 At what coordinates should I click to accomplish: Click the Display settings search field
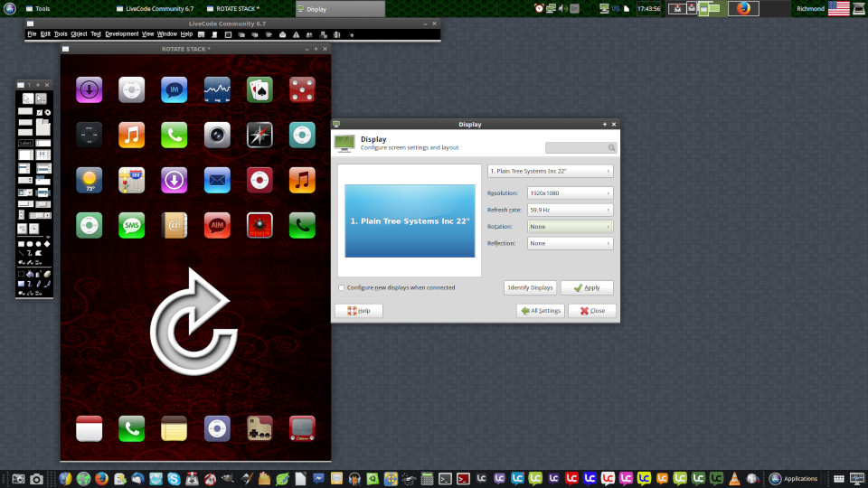pos(580,147)
